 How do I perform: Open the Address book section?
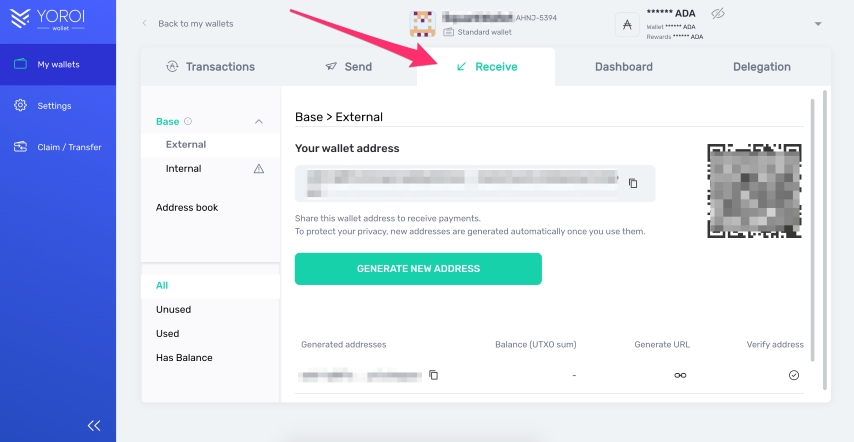tap(187, 208)
